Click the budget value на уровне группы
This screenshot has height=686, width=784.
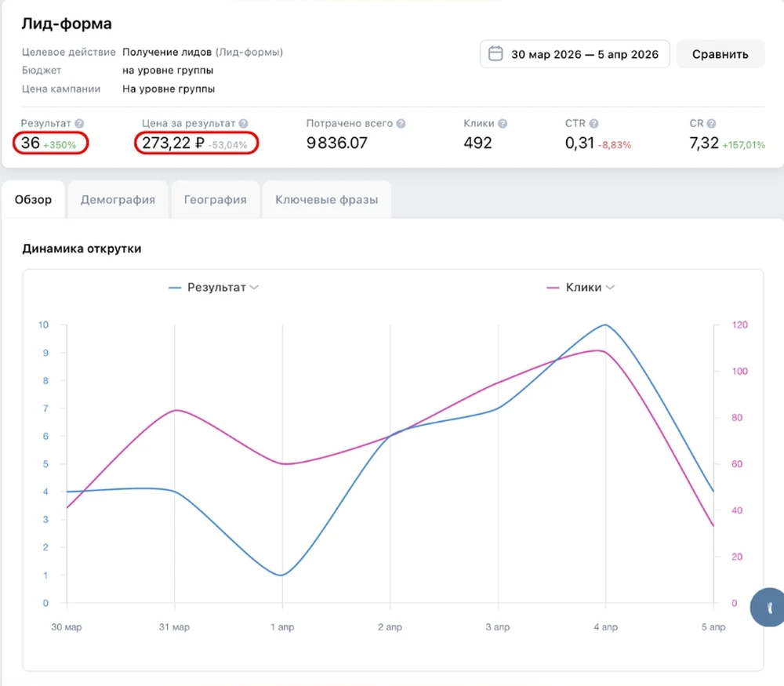[x=168, y=71]
